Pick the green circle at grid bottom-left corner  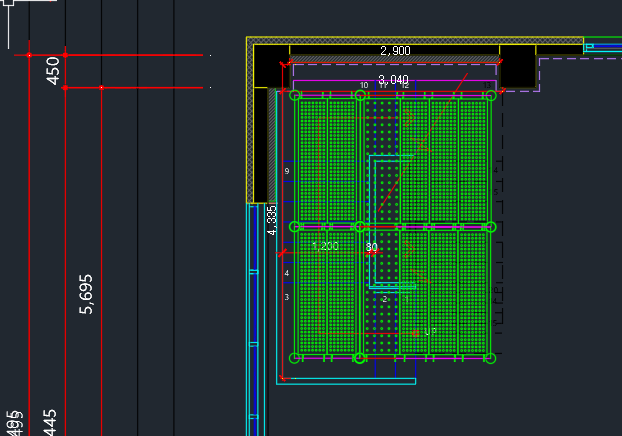(x=294, y=358)
